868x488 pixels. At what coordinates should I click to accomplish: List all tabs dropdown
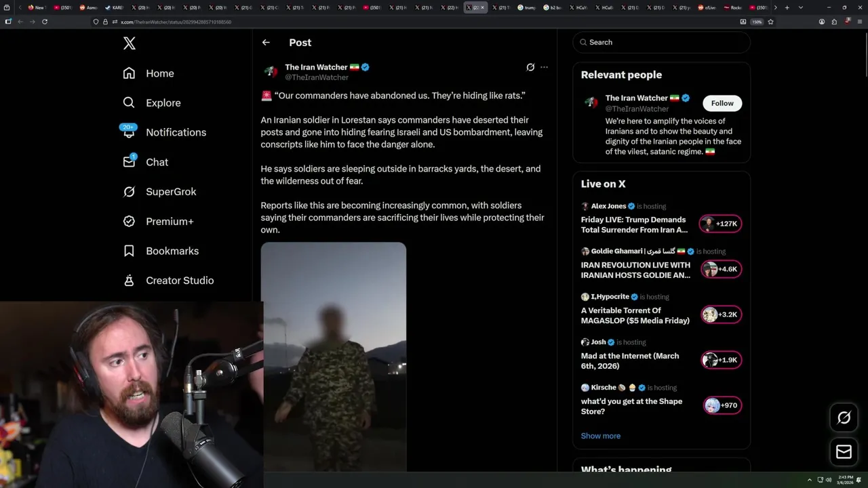(x=801, y=7)
